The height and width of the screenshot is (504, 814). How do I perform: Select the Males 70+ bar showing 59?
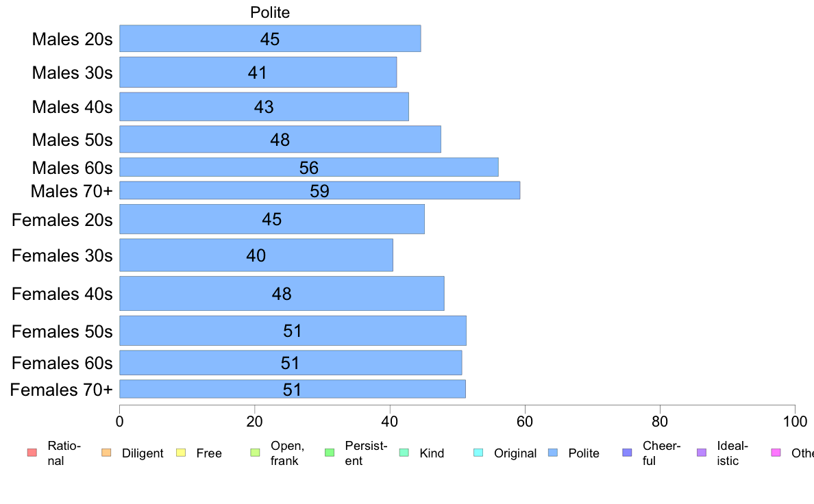point(320,190)
